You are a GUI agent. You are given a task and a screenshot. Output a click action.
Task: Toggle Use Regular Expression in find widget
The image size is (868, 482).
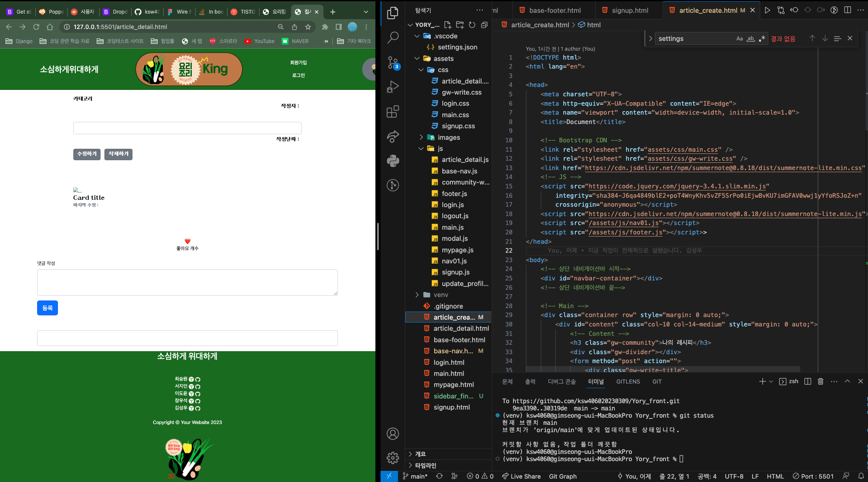[762, 39]
